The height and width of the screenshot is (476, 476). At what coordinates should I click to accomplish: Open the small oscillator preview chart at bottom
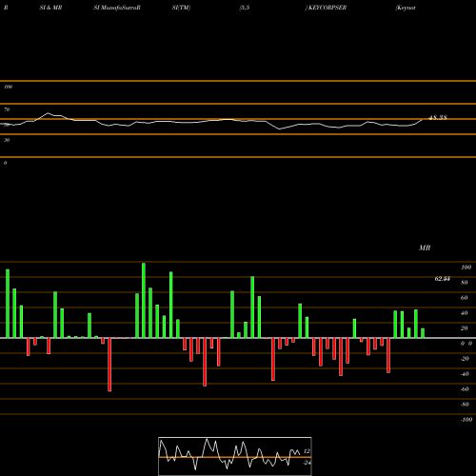coord(235,456)
